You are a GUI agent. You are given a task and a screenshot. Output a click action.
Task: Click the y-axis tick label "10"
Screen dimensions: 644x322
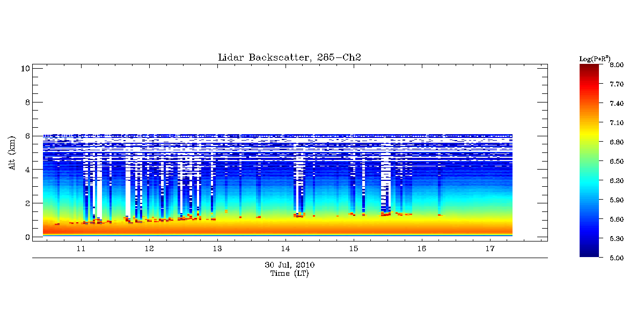click(24, 68)
